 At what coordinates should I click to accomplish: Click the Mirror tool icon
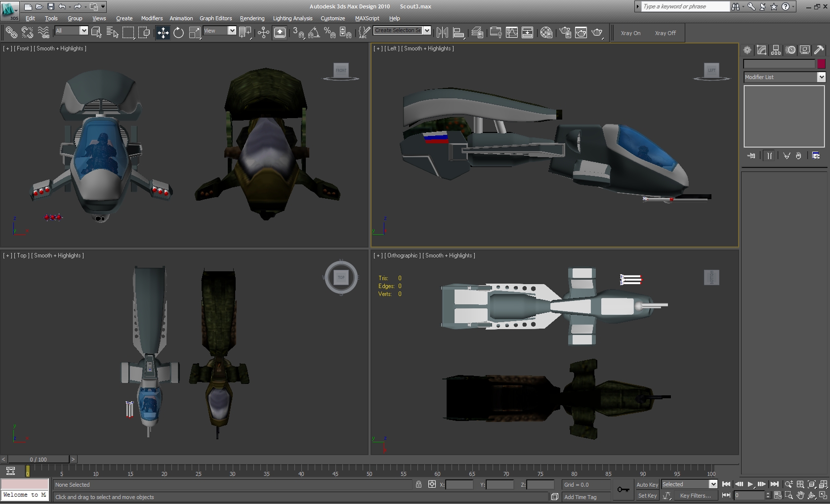click(442, 33)
